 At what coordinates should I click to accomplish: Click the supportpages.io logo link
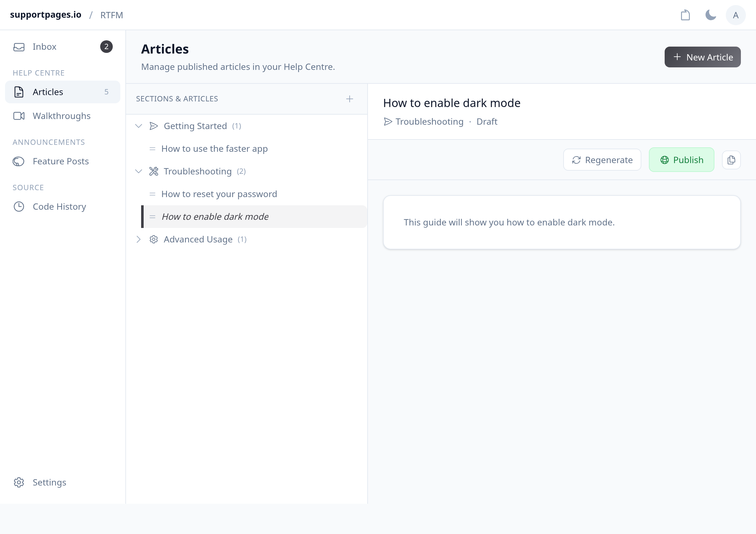45,15
